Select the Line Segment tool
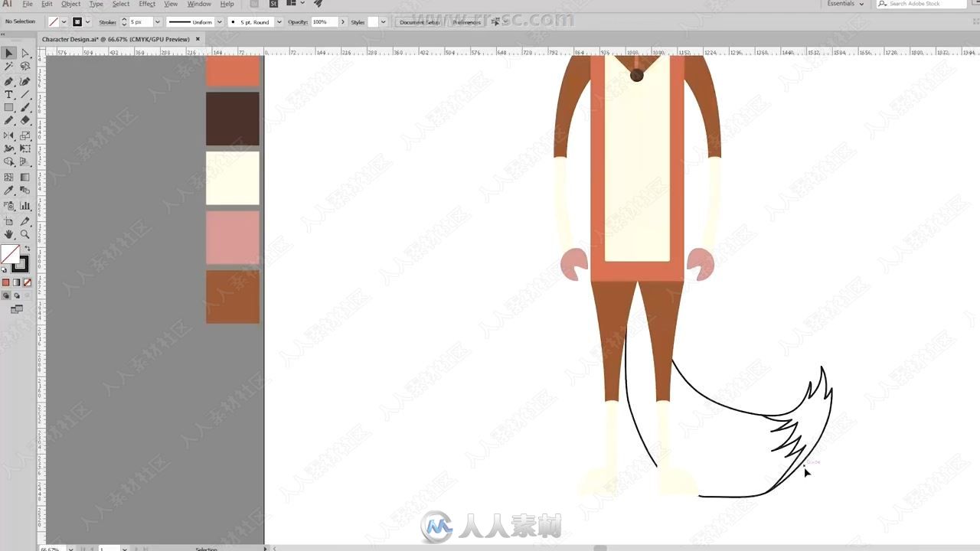The image size is (980, 551). click(24, 94)
